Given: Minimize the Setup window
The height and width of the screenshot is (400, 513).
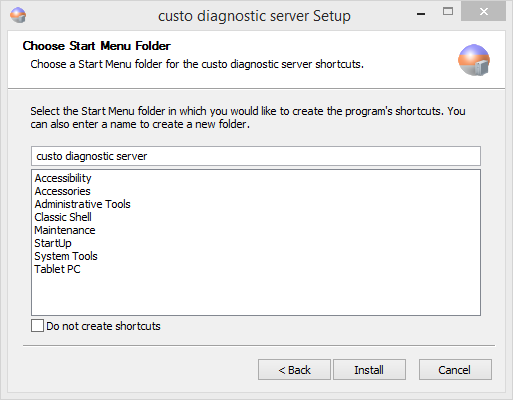Looking at the screenshot, I should (x=421, y=13).
